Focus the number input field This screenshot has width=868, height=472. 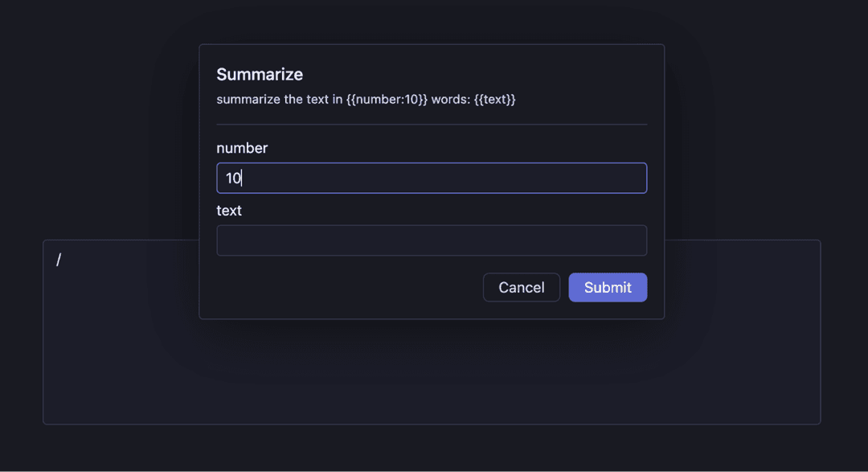[432, 178]
